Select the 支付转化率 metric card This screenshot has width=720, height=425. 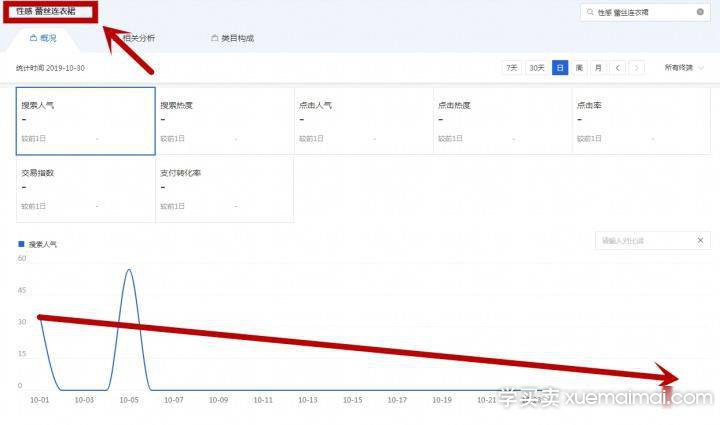pyautogui.click(x=225, y=189)
